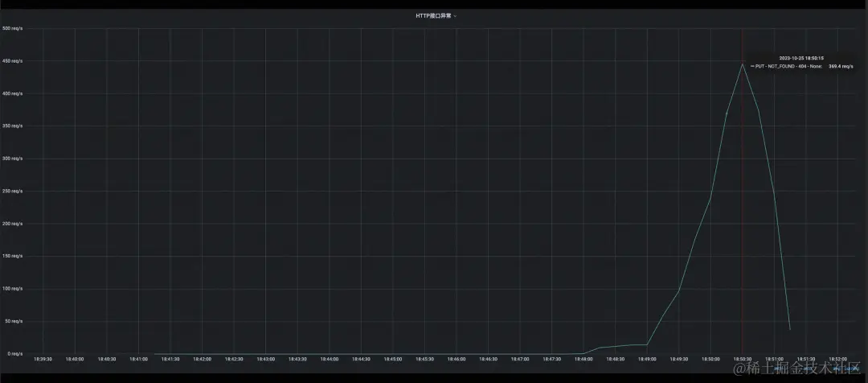Click the 18:50:00 time axis label
The image size is (868, 383).
coord(710,359)
